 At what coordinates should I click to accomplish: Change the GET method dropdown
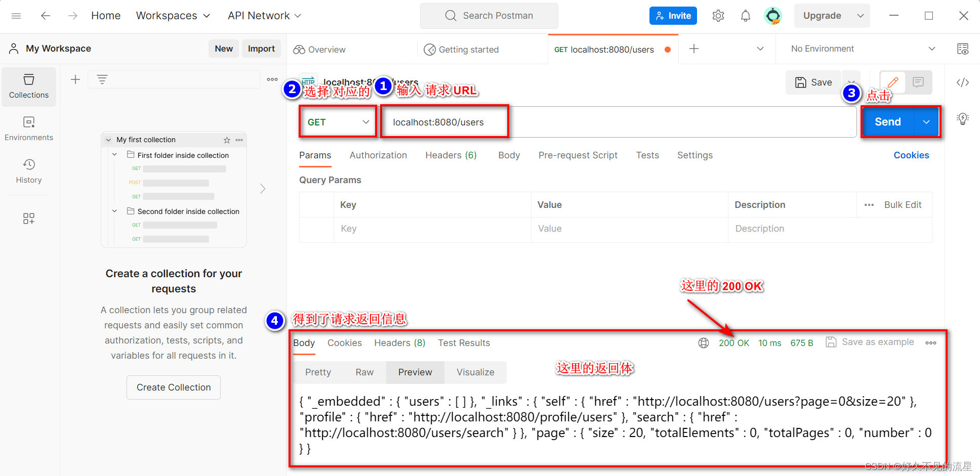coord(338,122)
